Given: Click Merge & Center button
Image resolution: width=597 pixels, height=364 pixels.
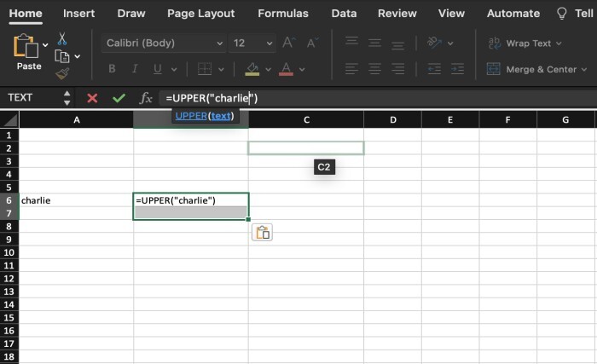Looking at the screenshot, I should tap(531, 69).
